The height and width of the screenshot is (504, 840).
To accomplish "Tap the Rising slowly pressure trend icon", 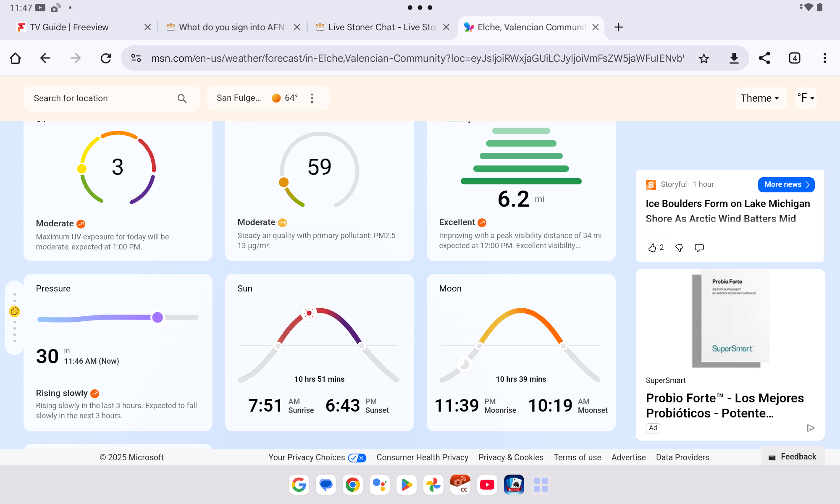I will point(95,394).
